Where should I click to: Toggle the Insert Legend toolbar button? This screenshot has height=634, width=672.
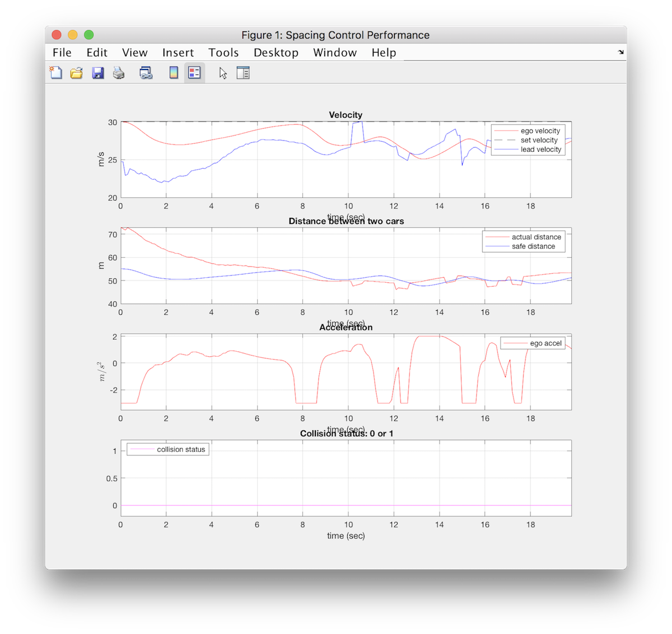coord(194,73)
